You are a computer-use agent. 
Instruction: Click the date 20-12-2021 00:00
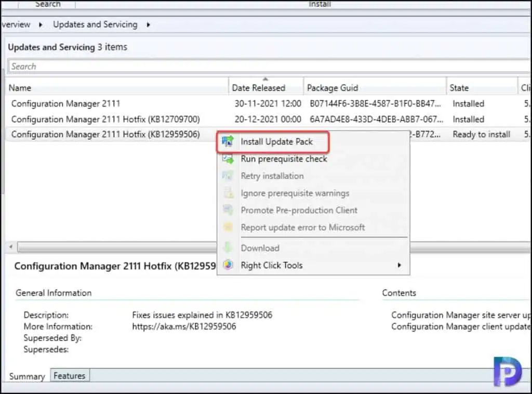coord(268,119)
